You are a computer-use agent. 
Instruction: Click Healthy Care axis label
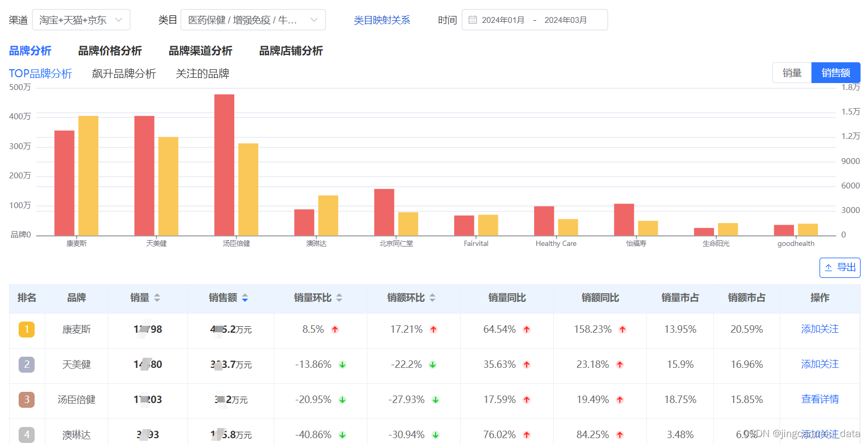(x=556, y=243)
